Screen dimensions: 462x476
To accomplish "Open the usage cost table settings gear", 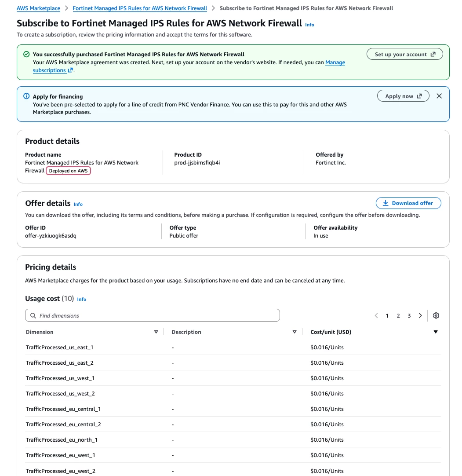I will coord(436,315).
